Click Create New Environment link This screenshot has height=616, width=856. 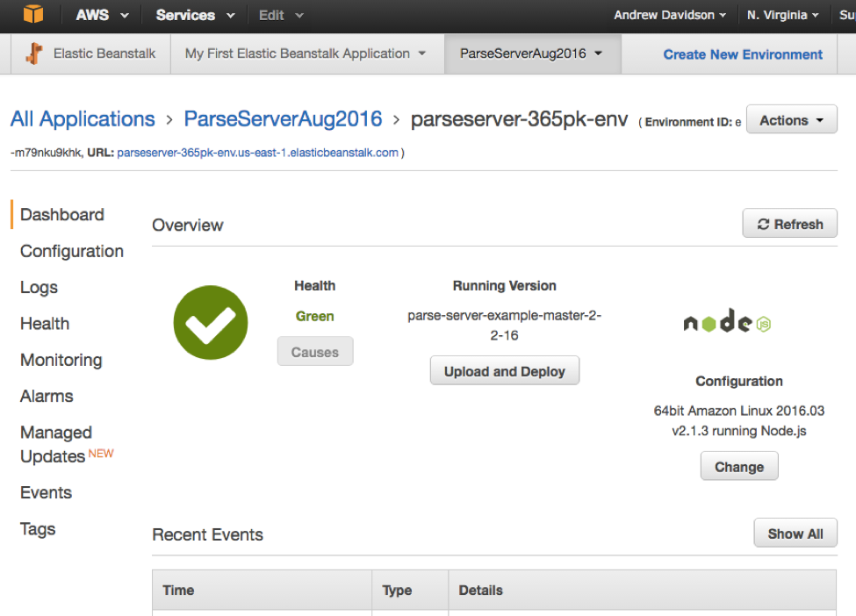[743, 54]
